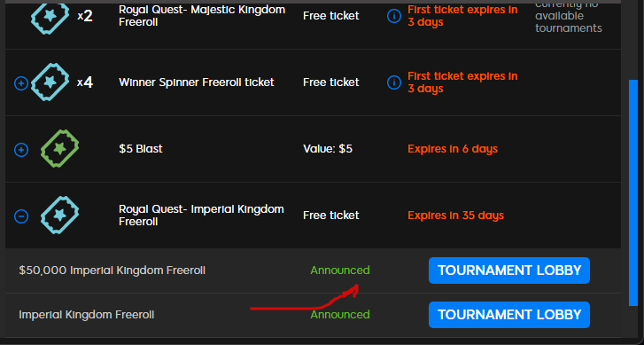Select the Imperial Kingdom Freeroll tournament entry
The width and height of the screenshot is (644, 345).
(87, 315)
